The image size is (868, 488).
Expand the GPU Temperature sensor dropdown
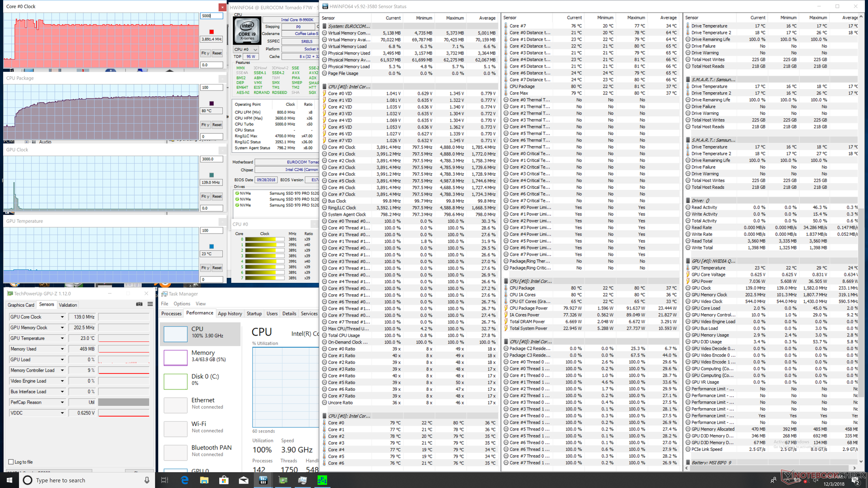62,338
